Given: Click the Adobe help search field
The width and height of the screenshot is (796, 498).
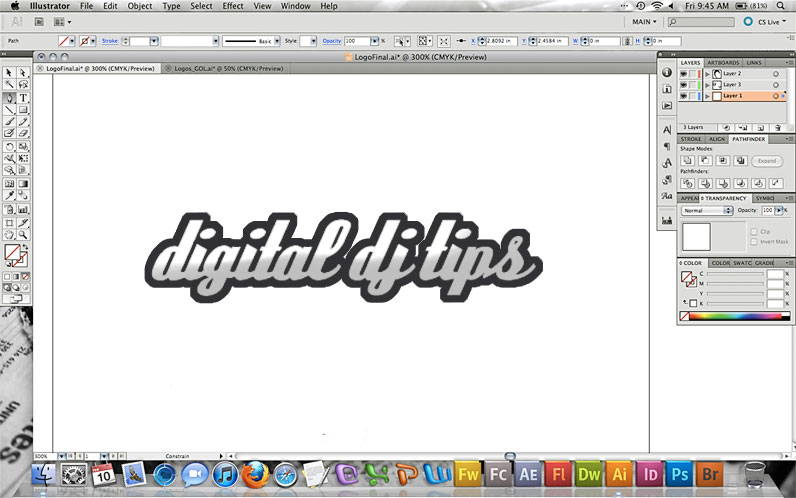Looking at the screenshot, I should 701,22.
